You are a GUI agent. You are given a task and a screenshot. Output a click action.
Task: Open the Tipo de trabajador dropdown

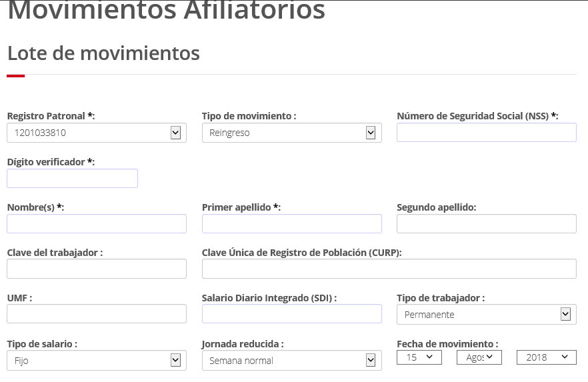[x=487, y=315]
